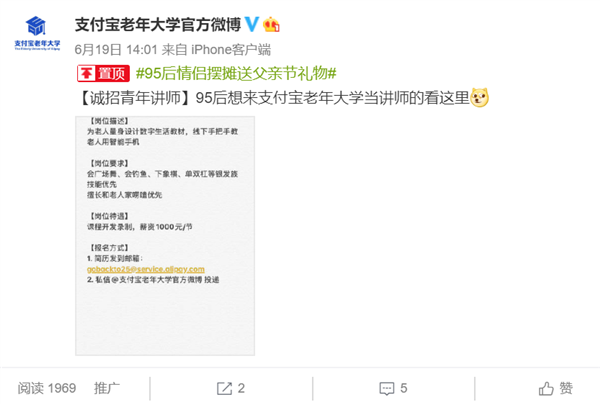Click the comment count 5
This screenshot has height=404, width=600.
coord(404,388)
